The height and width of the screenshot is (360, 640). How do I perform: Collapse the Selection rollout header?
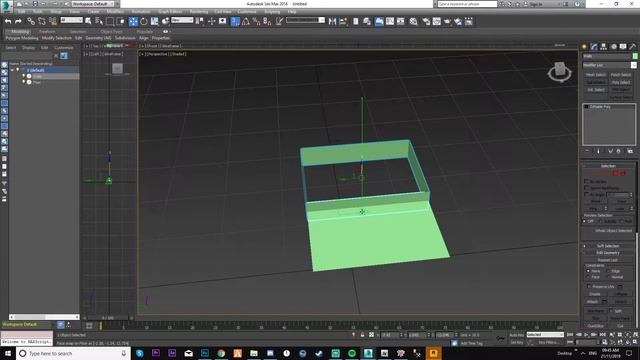[x=608, y=166]
